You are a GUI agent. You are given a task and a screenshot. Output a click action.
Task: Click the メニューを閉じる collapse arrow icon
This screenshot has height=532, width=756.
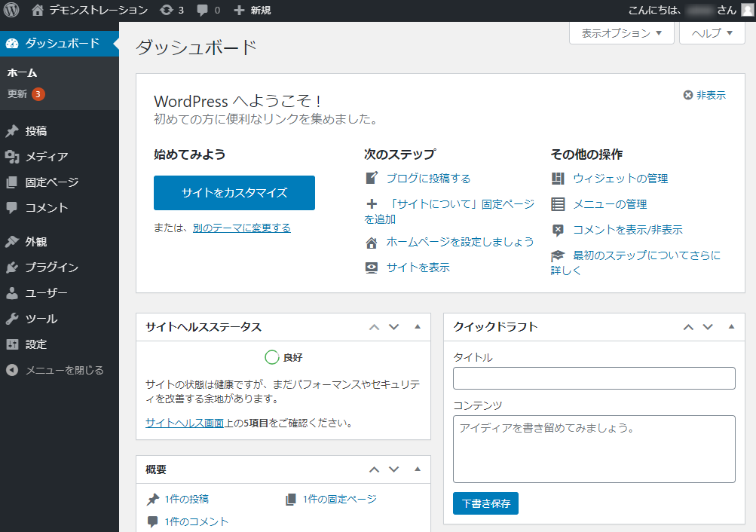(x=12, y=370)
